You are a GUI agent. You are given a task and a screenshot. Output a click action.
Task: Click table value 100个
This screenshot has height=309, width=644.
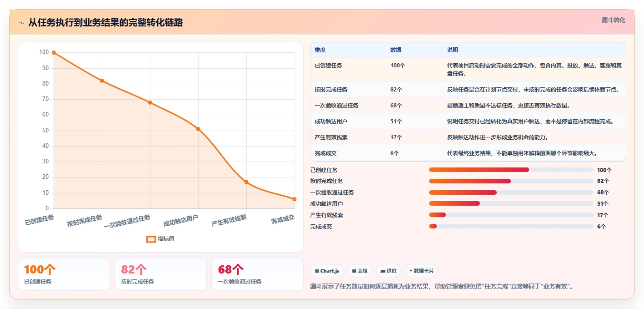(398, 66)
